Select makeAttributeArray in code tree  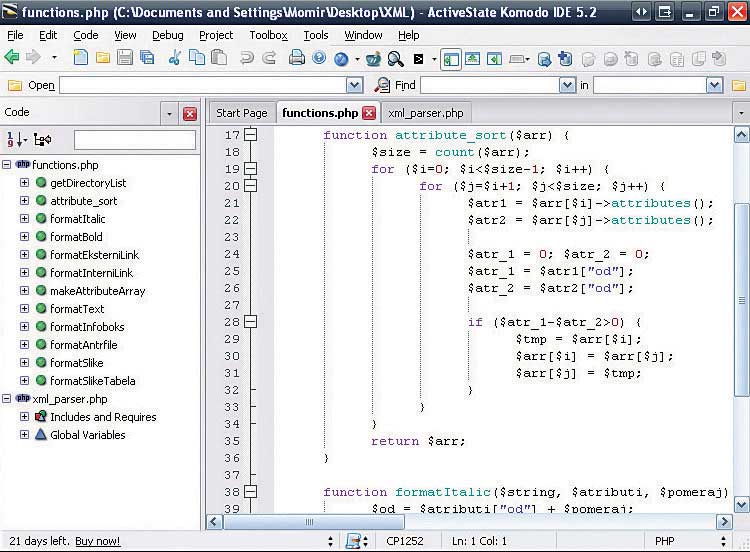[98, 291]
